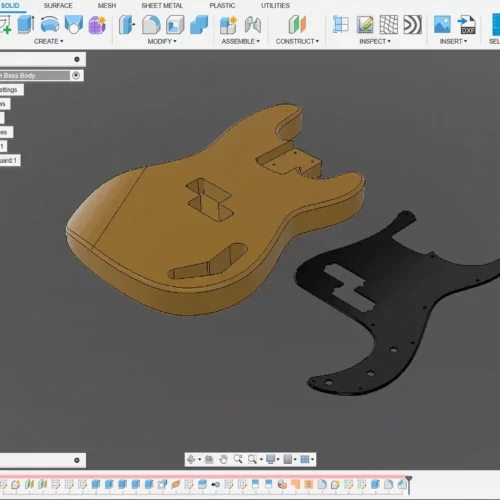500x500 pixels.
Task: Click the Insert image icon
Action: tap(442, 24)
